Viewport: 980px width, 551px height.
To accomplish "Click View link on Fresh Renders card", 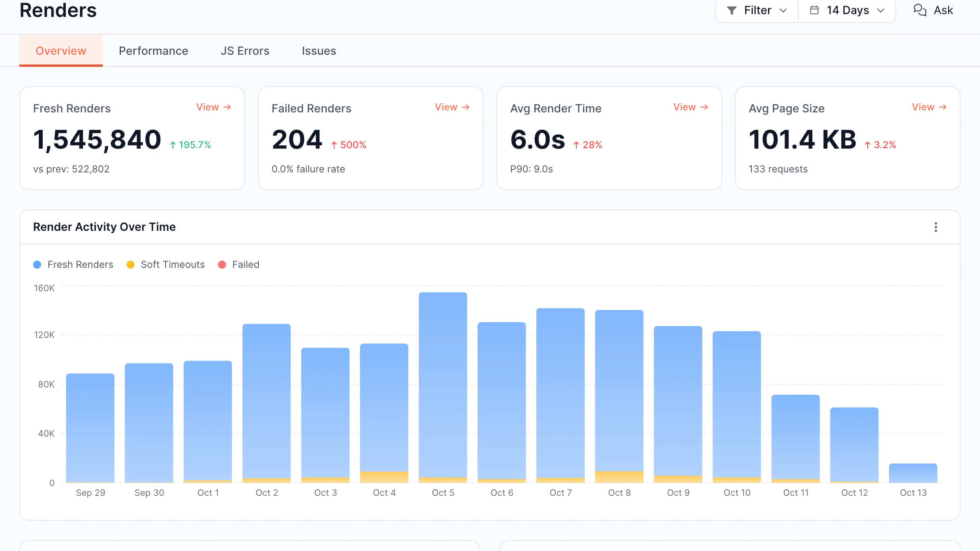I will pyautogui.click(x=214, y=107).
